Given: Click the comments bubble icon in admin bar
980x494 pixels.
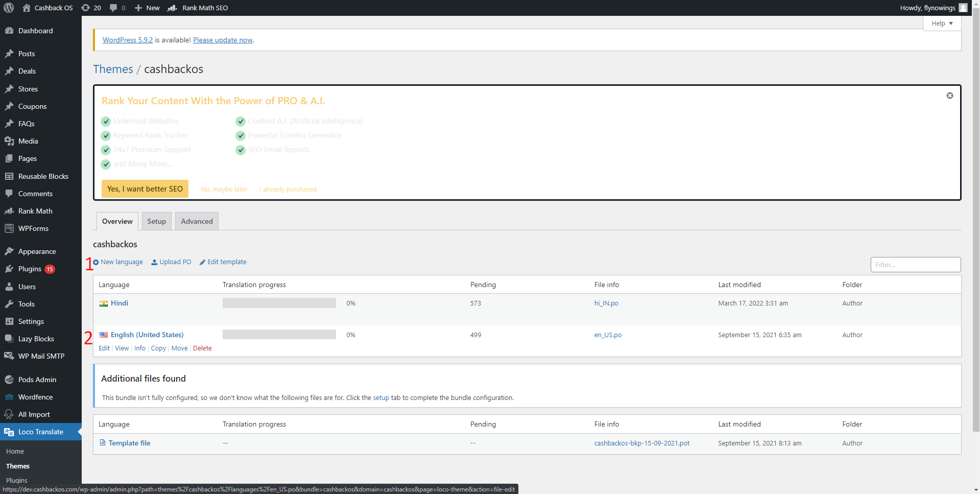Looking at the screenshot, I should (117, 8).
